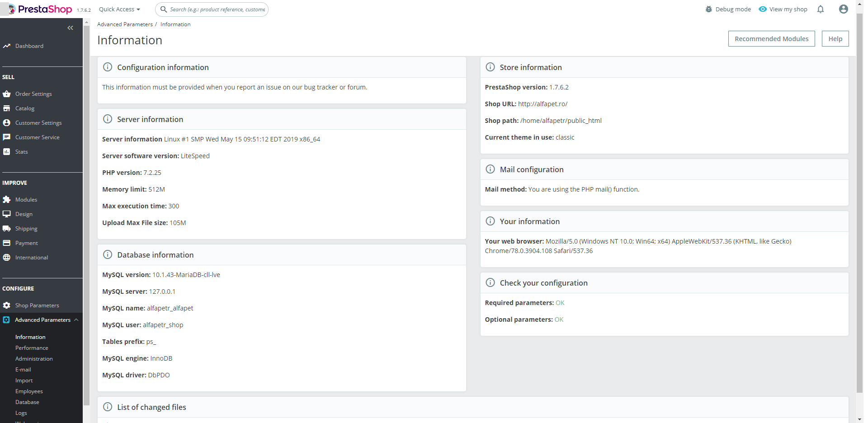Click the Stats chart icon
The image size is (868, 423).
point(7,152)
